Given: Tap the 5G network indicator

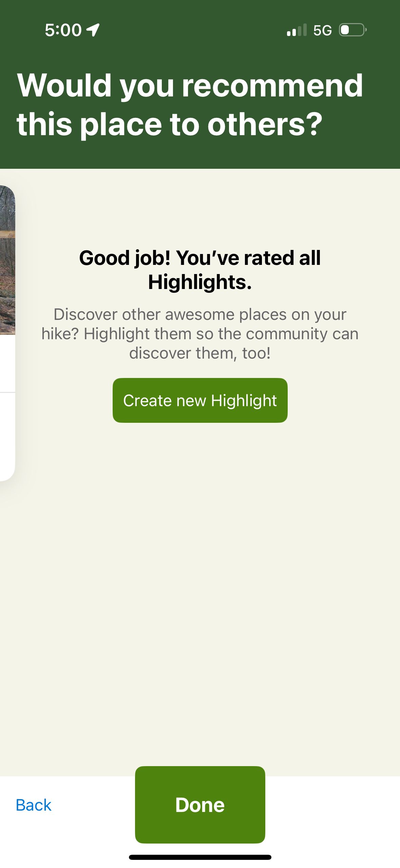Looking at the screenshot, I should click(x=322, y=30).
